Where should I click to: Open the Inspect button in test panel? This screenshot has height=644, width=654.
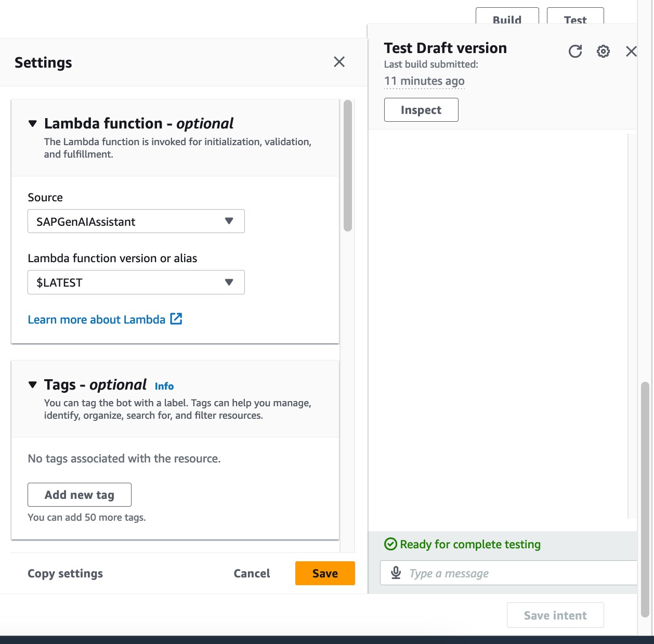pos(421,110)
